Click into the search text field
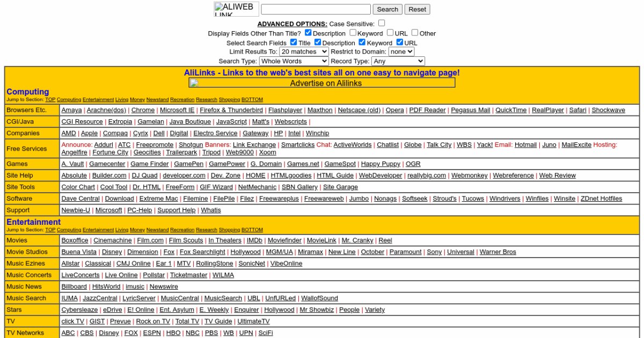Image resolution: width=644 pixels, height=338 pixels. click(x=316, y=9)
